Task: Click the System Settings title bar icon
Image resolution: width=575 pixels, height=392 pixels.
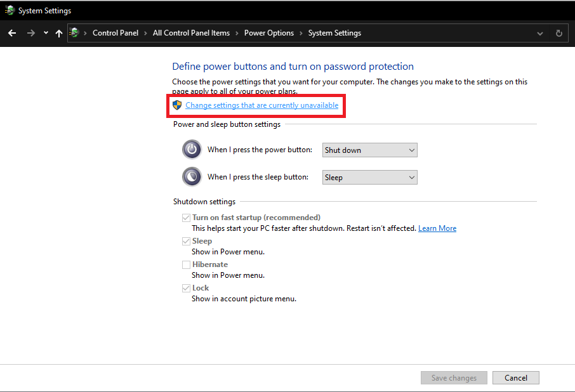Action: [10, 11]
